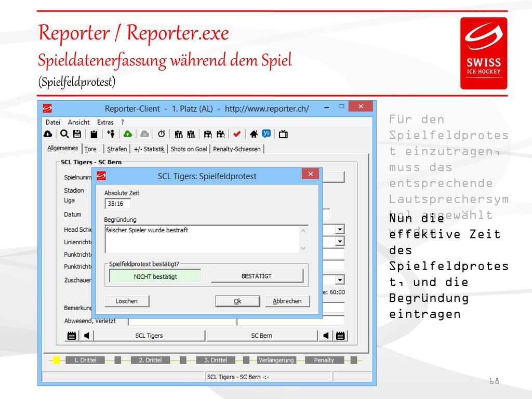Image resolution: width=532 pixels, height=399 pixels.
Task: Select the 2. Drittel timeline segment
Action: (150, 360)
